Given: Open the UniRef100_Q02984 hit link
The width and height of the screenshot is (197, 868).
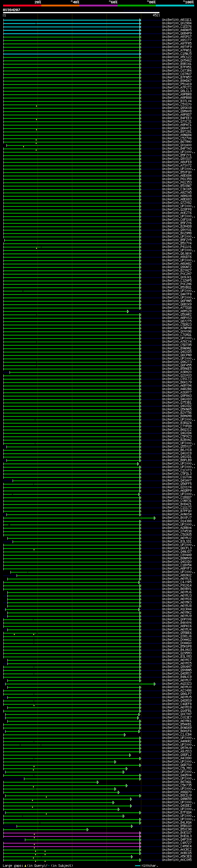Looking at the screenshot, I should (x=177, y=23).
